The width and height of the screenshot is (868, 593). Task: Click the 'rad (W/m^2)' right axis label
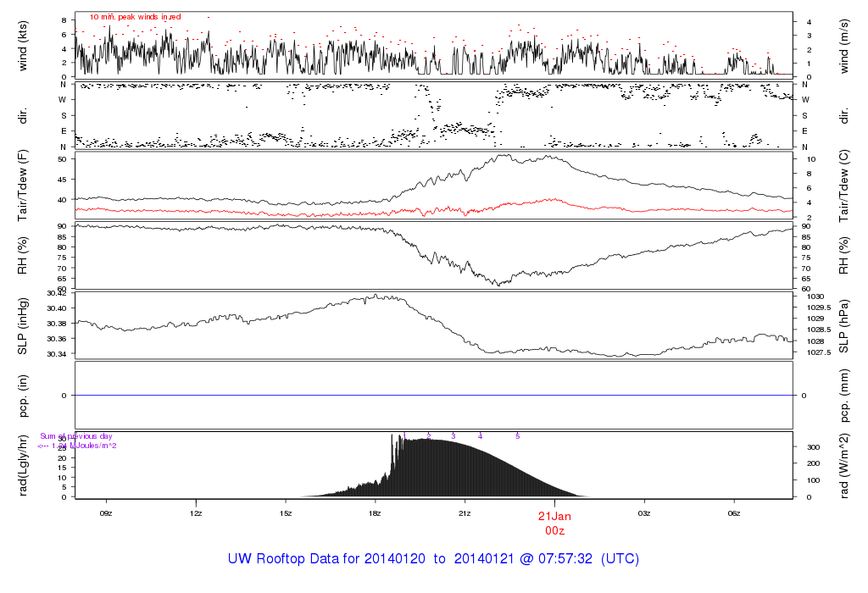click(x=844, y=464)
